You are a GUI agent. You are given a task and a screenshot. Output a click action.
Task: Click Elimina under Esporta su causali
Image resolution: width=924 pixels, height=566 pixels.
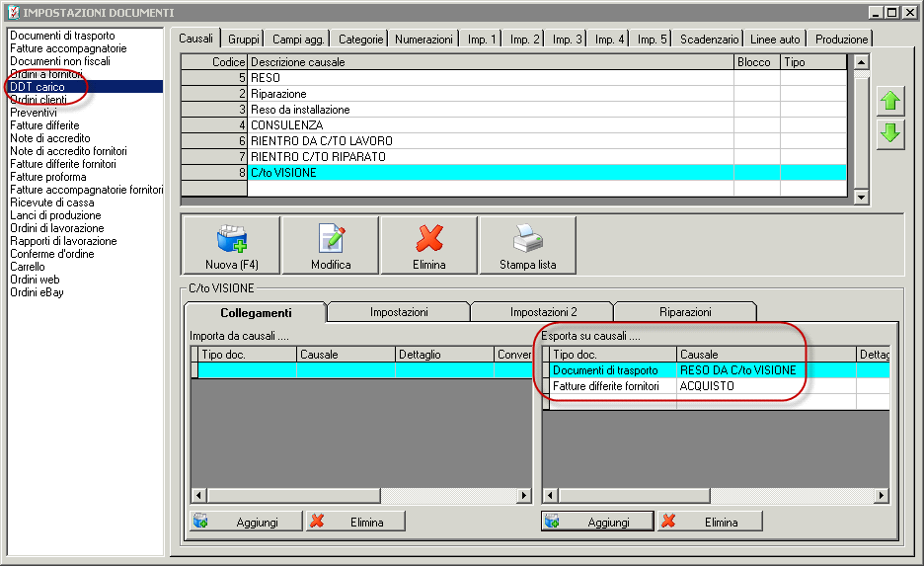click(710, 522)
